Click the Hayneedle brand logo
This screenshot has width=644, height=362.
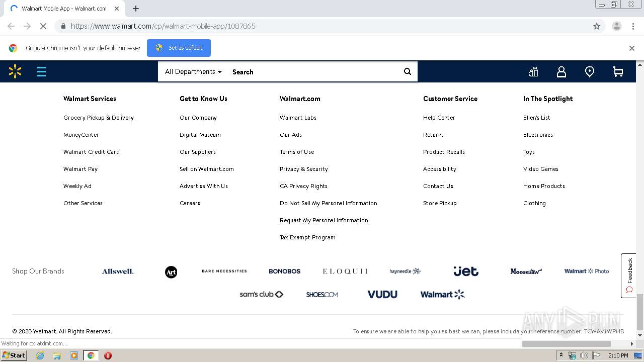[406, 271]
